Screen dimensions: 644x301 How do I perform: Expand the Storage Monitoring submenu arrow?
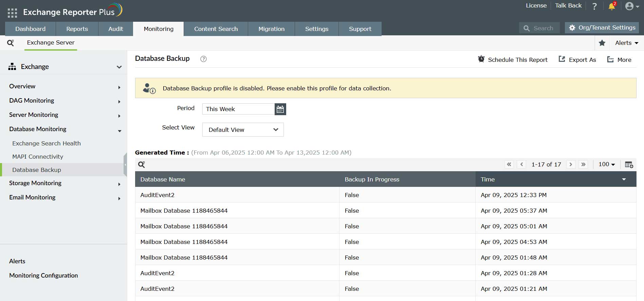119,184
